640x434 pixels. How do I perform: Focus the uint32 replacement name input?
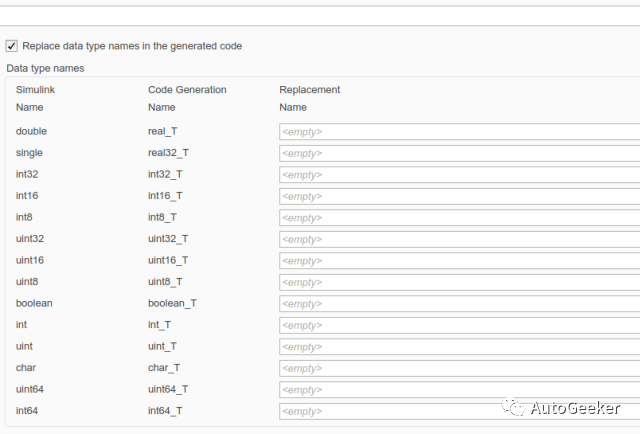458,239
